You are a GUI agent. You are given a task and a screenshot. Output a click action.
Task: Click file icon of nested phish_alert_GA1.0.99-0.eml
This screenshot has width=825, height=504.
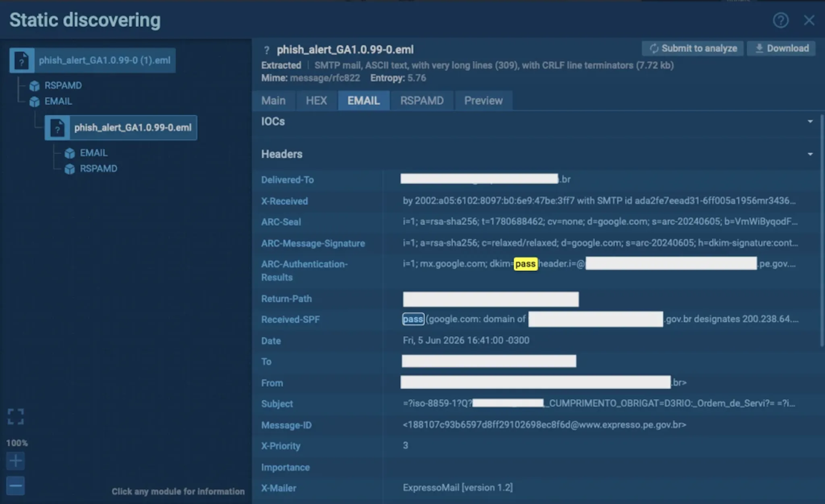pyautogui.click(x=57, y=128)
